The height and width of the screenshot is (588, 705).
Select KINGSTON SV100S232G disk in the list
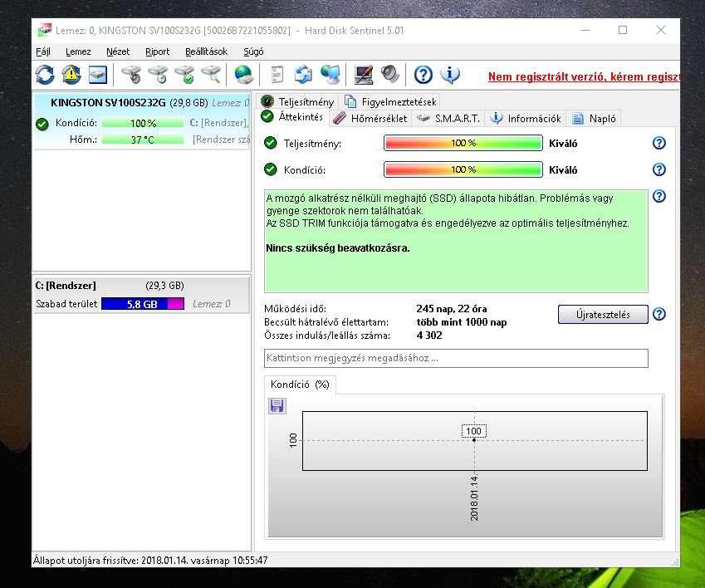click(x=142, y=120)
